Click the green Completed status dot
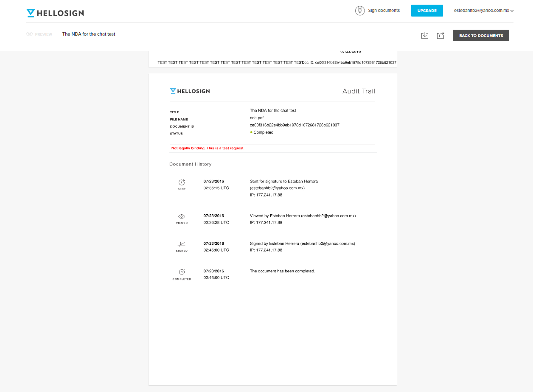This screenshot has height=392, width=533. click(x=251, y=132)
